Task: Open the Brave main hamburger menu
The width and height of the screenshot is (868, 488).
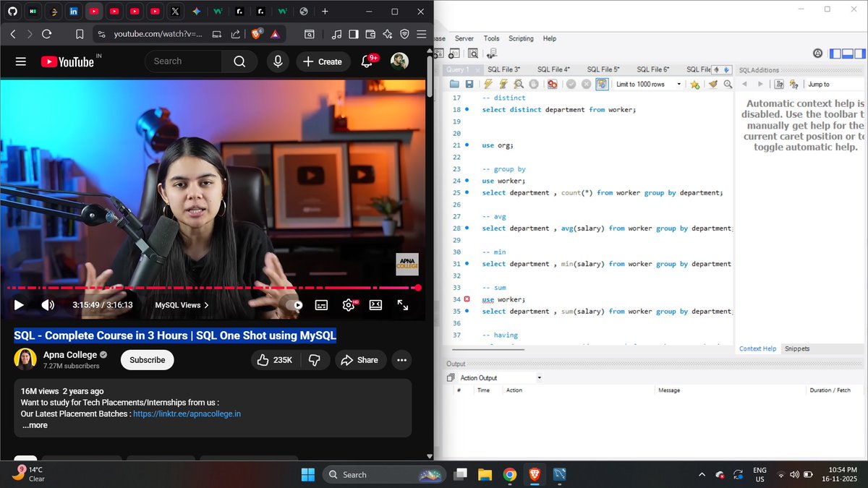Action: pos(422,34)
